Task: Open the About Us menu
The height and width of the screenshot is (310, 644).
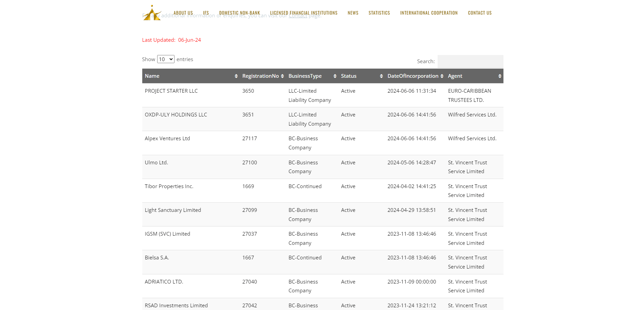Action: [x=183, y=13]
